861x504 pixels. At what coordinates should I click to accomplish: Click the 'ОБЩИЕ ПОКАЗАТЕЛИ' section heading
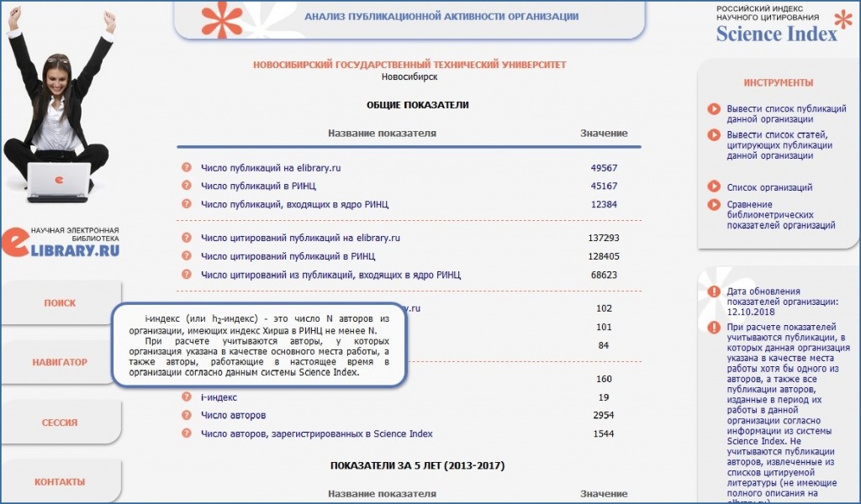[418, 105]
